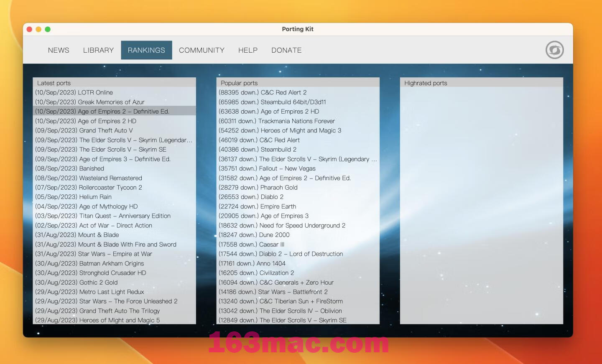This screenshot has width=602, height=364.
Task: Select Steambuild 64bit/D3d11 entry
Action: click(298, 102)
